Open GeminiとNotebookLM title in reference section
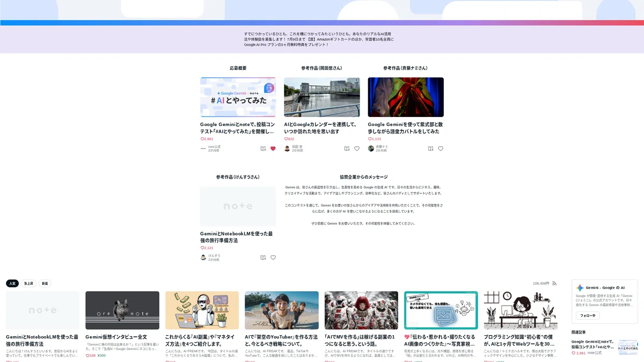The width and height of the screenshot is (644, 362). click(x=237, y=237)
